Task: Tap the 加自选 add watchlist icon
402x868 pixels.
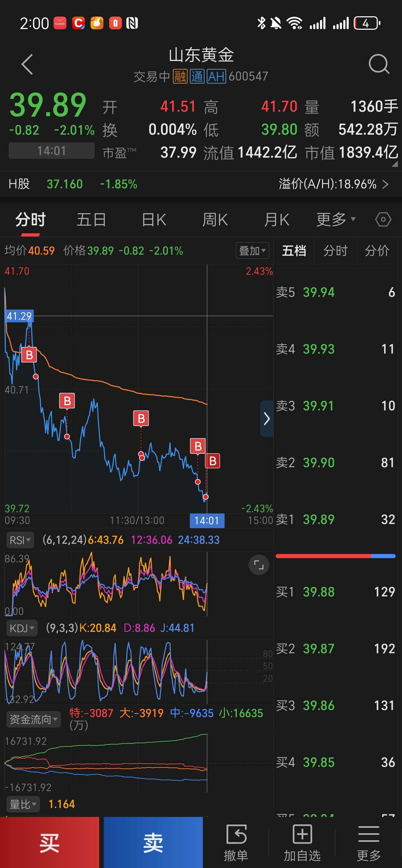Action: point(302,842)
